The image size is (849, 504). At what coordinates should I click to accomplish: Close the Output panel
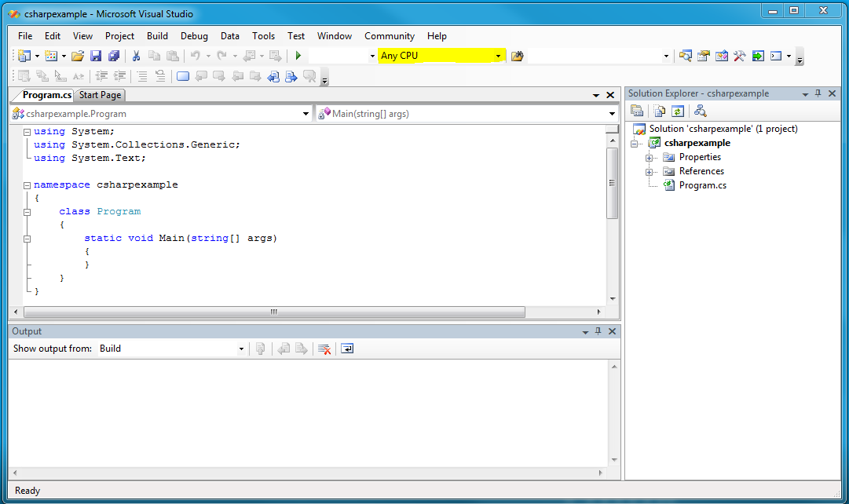click(612, 331)
